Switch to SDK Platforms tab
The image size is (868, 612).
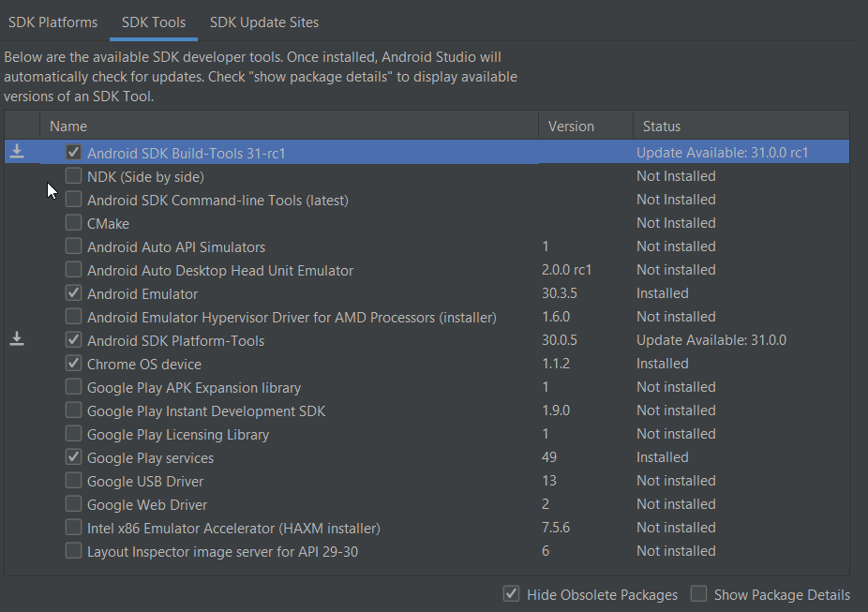53,22
